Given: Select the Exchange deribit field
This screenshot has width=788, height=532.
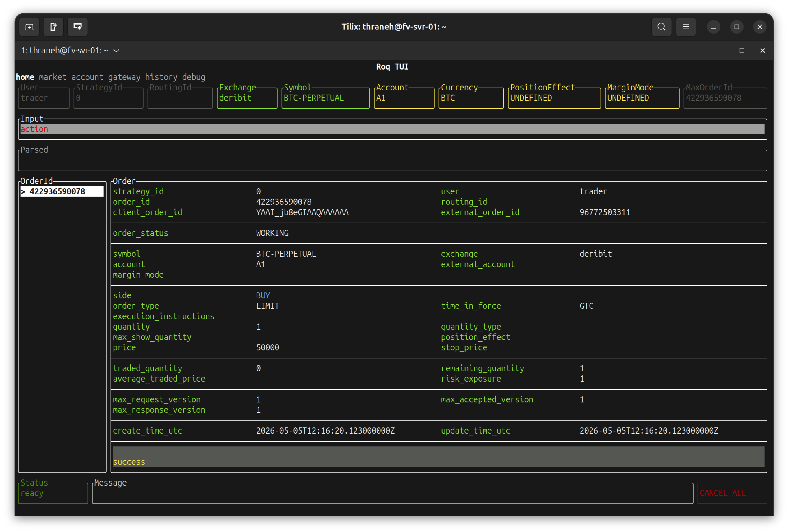Looking at the screenshot, I should click(247, 98).
